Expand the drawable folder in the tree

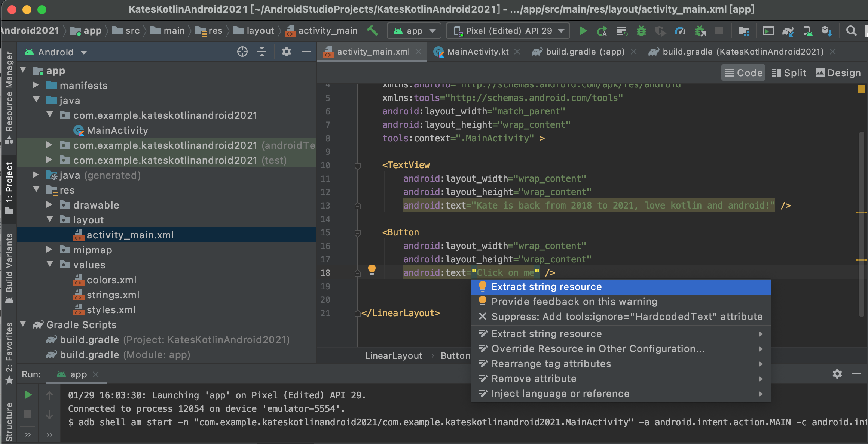click(49, 205)
